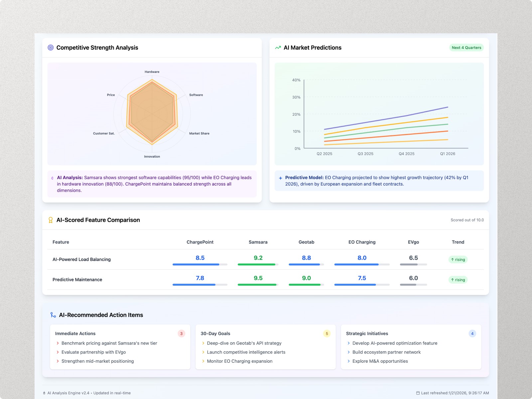Viewport: 532px width, 399px height.
Task: Click the Next 4 Quarters badge
Action: tap(466, 48)
